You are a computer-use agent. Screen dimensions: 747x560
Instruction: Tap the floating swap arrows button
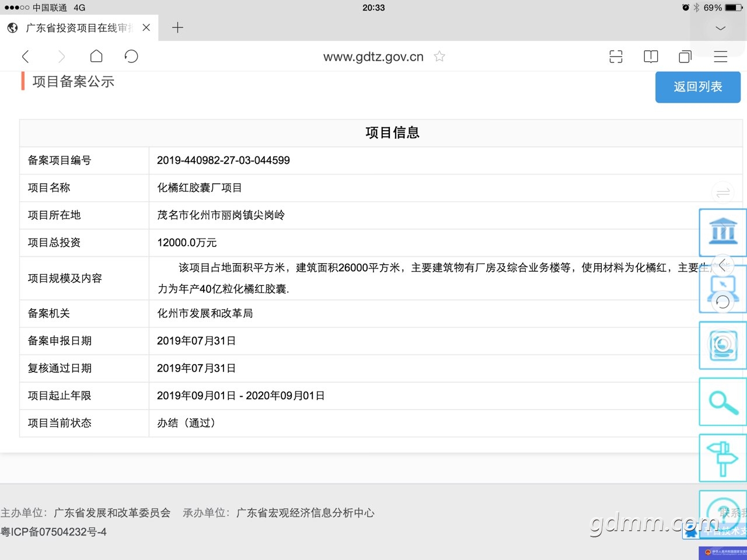723,192
